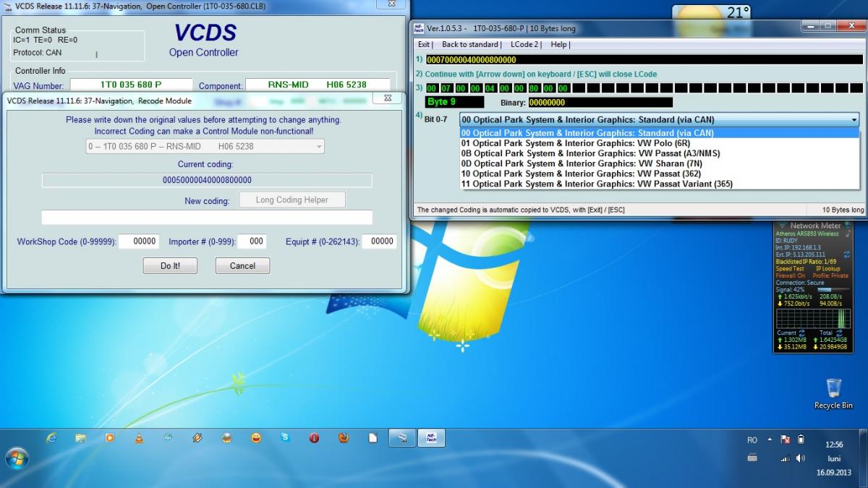Click the Windows Start orb
The image size is (868, 488).
[x=17, y=457]
